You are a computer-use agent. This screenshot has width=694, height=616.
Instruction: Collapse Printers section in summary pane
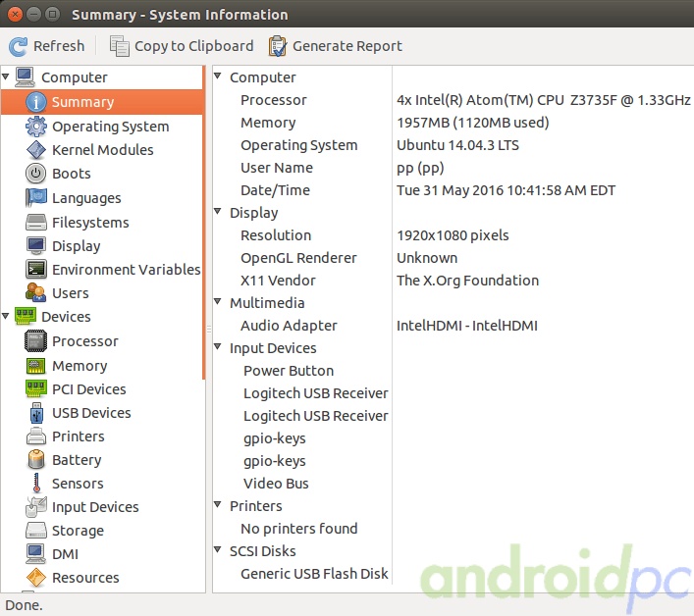217,504
